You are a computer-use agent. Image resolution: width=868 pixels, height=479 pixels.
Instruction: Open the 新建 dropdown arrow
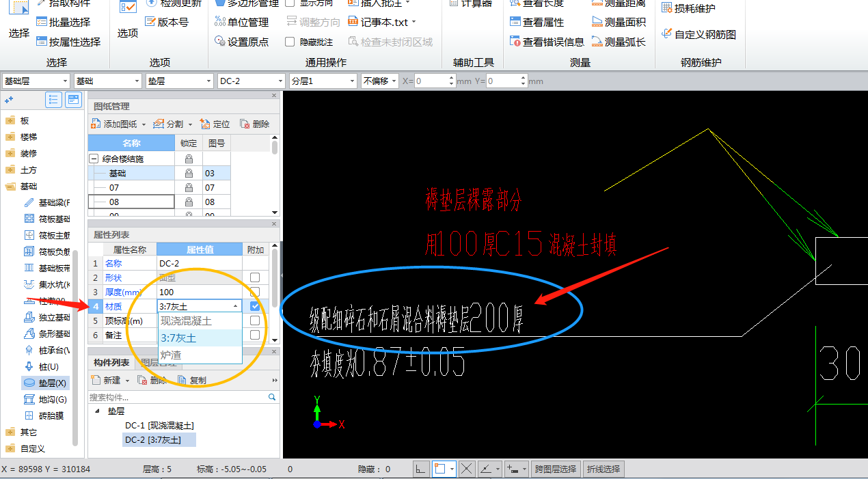coord(127,381)
